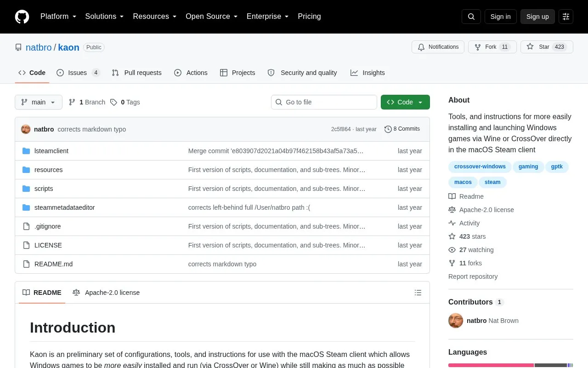Open the .gitignore file
The width and height of the screenshot is (588, 368).
47,226
